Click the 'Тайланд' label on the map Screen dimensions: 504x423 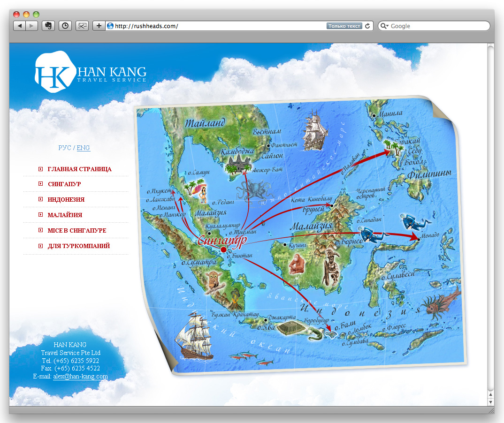coord(205,123)
